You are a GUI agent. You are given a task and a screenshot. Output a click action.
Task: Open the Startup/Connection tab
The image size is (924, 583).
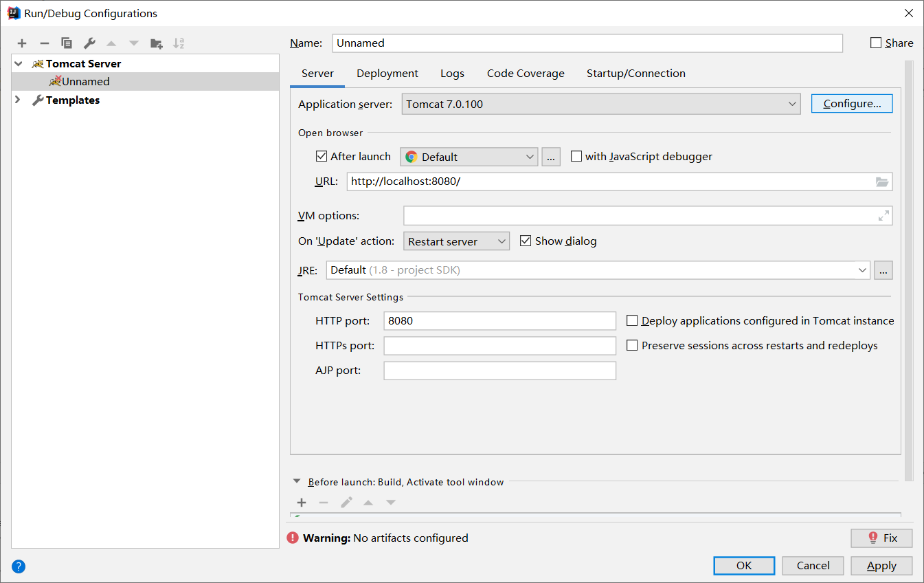pyautogui.click(x=635, y=74)
